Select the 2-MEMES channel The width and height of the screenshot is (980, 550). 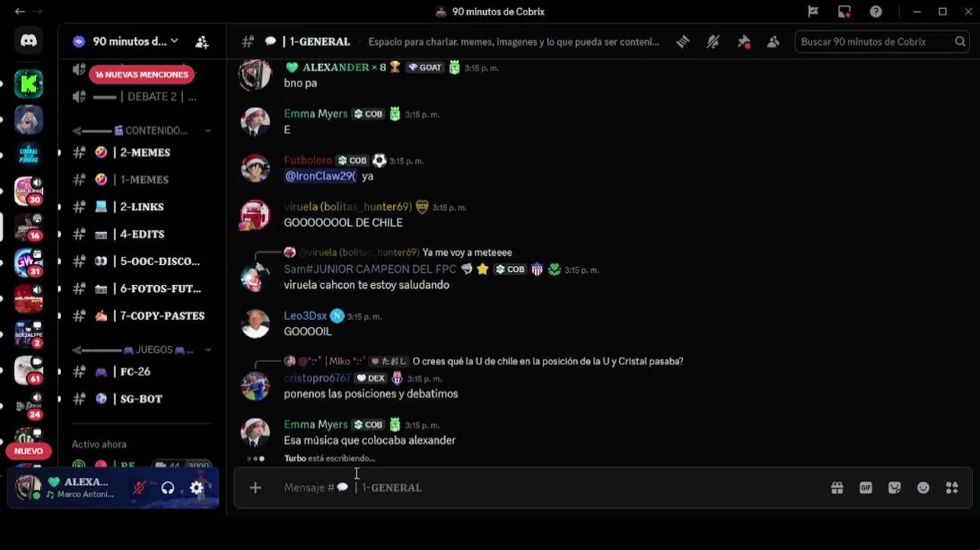coord(141,152)
